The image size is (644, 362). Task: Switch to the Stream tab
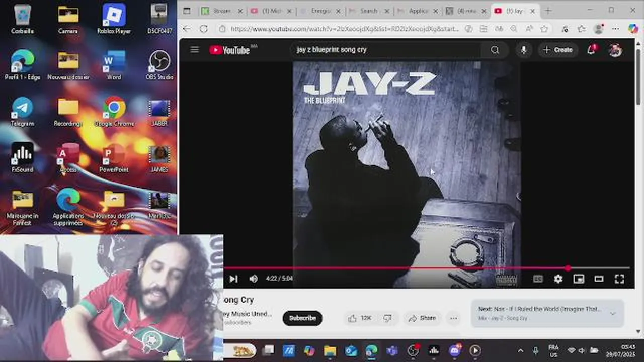222,11
